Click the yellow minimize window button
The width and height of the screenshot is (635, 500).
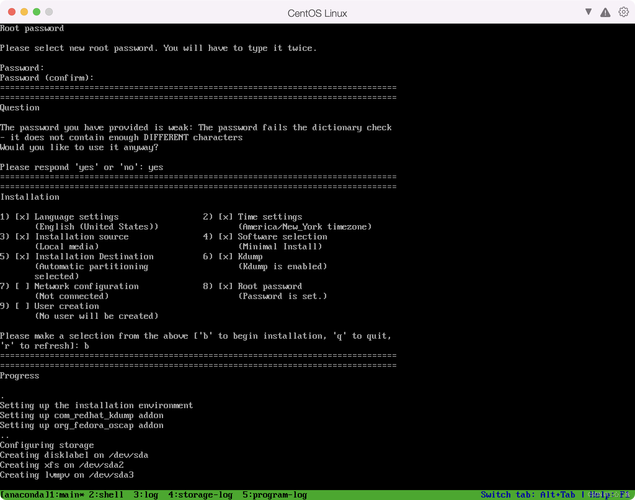point(23,12)
